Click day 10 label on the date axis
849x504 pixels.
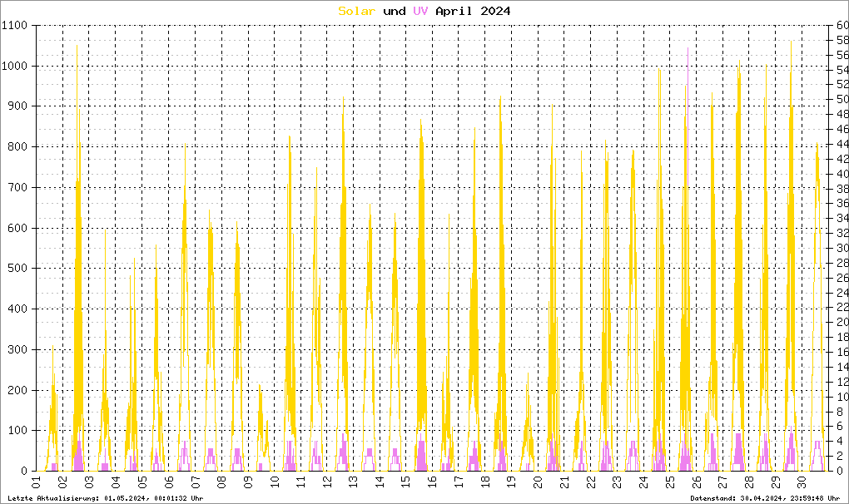pyautogui.click(x=274, y=482)
